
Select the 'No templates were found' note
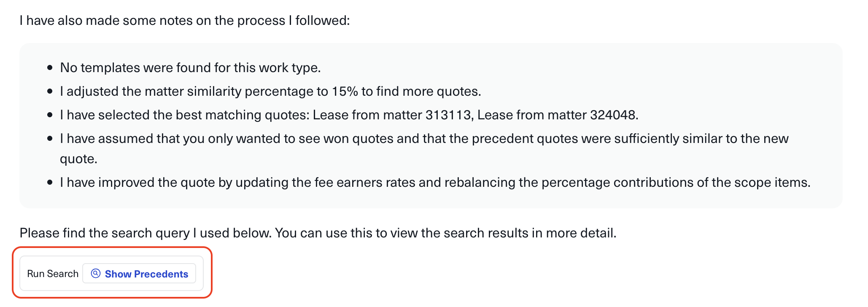point(190,67)
